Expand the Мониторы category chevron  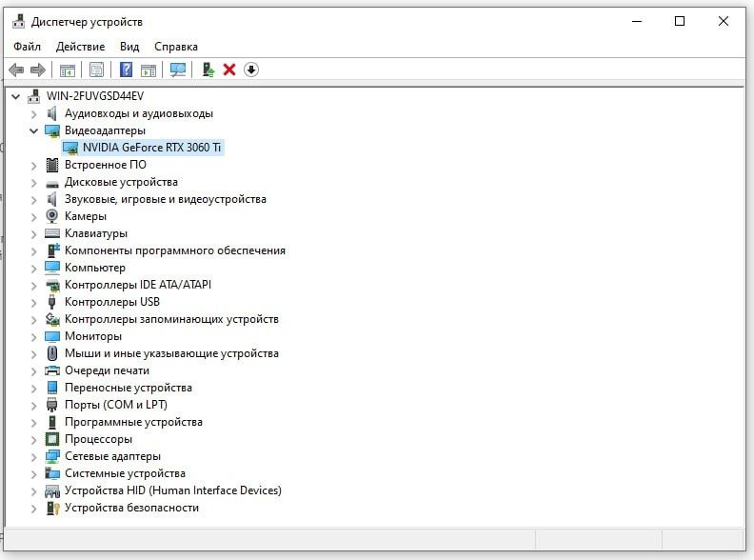click(33, 337)
